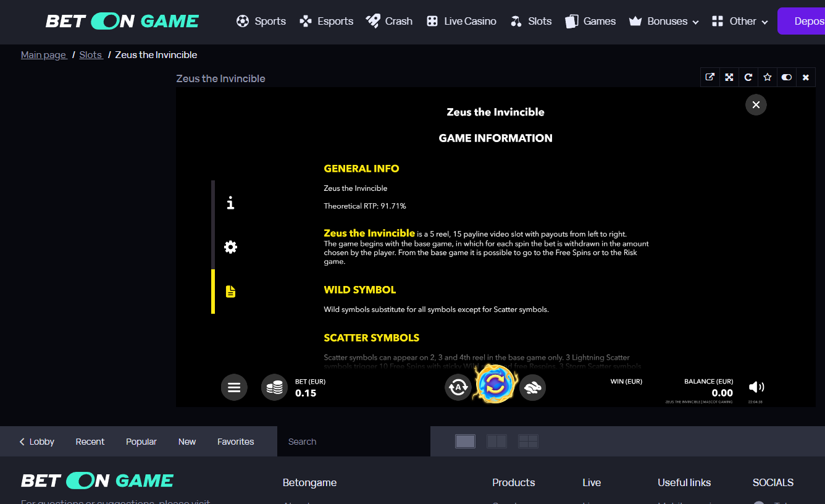
Task: Add Zeus the Invincible to favorites star
Action: coord(768,77)
